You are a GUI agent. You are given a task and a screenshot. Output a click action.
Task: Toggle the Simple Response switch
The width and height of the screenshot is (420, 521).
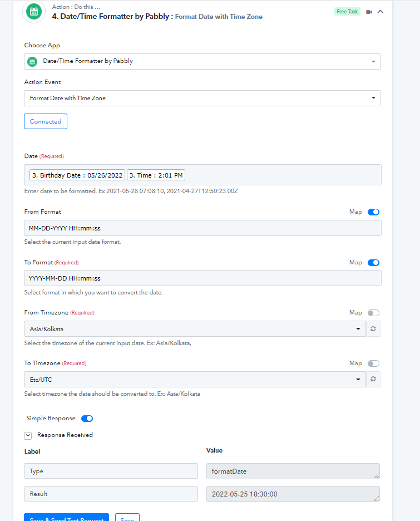[x=87, y=419]
